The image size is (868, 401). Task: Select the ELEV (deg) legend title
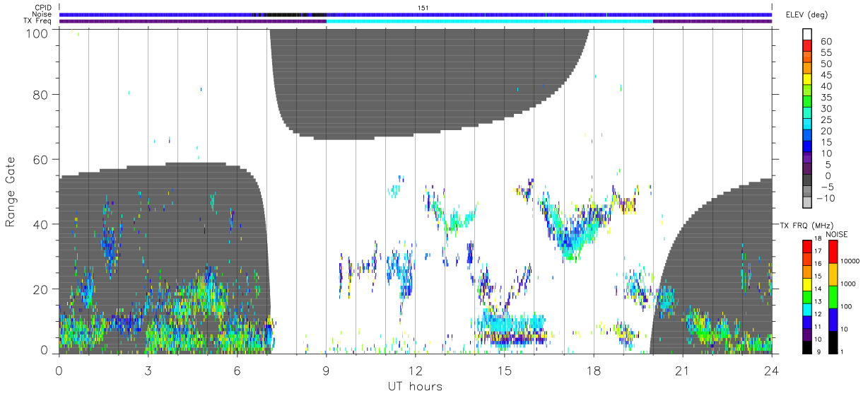pyautogui.click(x=807, y=15)
